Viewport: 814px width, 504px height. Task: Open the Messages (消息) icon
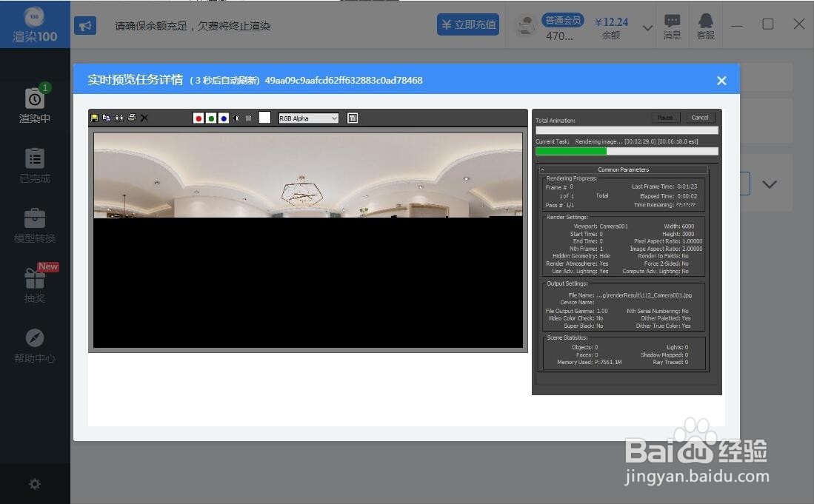coord(672,26)
